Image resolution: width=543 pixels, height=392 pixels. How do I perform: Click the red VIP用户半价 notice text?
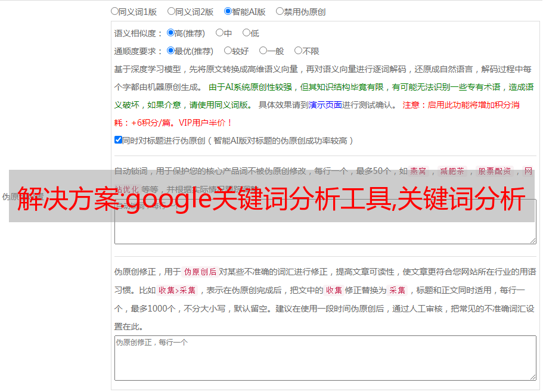click(x=205, y=123)
